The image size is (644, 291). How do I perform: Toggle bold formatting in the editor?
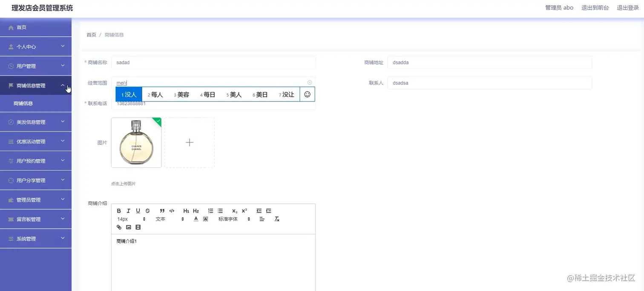119,211
